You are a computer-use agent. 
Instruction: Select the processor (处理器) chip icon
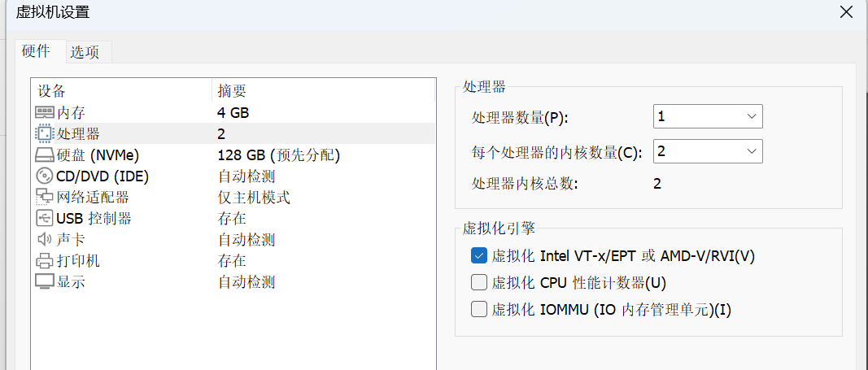pyautogui.click(x=45, y=133)
